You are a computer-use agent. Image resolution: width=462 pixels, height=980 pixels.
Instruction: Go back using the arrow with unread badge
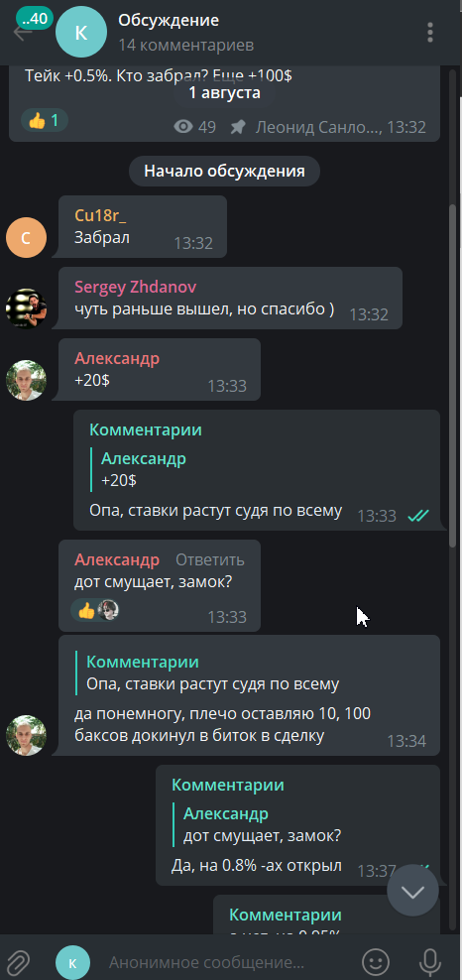point(23,32)
